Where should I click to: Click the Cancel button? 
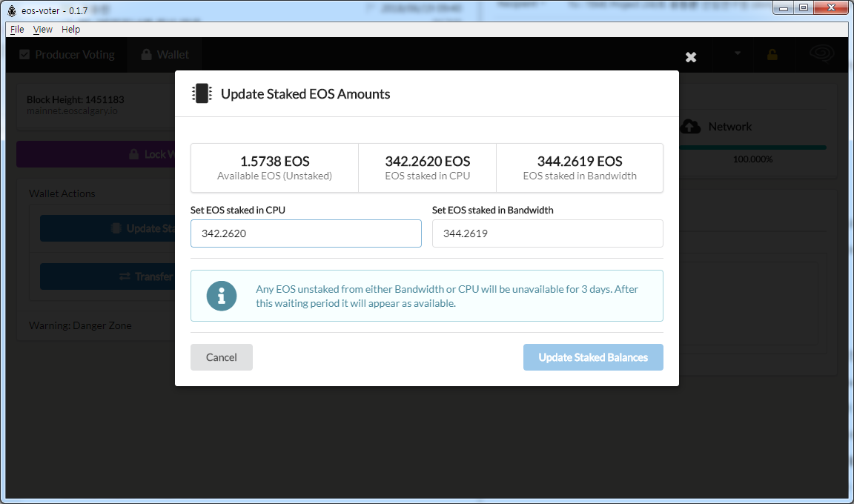pos(222,357)
